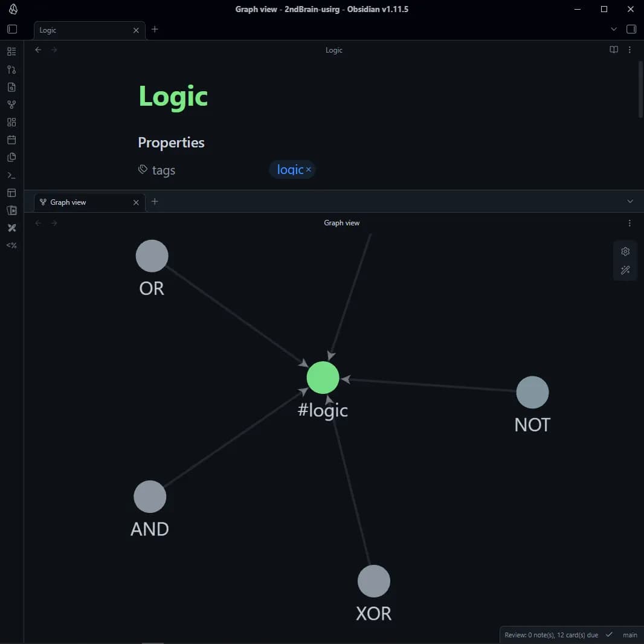Click the back arrow in the Logic pane
Viewport: 644px width, 644px height.
coord(38,50)
